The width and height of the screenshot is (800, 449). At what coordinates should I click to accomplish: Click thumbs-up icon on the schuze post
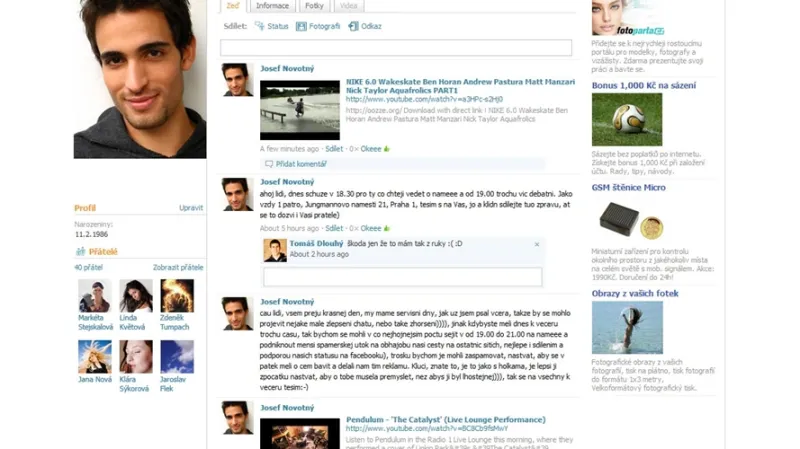pos(387,229)
